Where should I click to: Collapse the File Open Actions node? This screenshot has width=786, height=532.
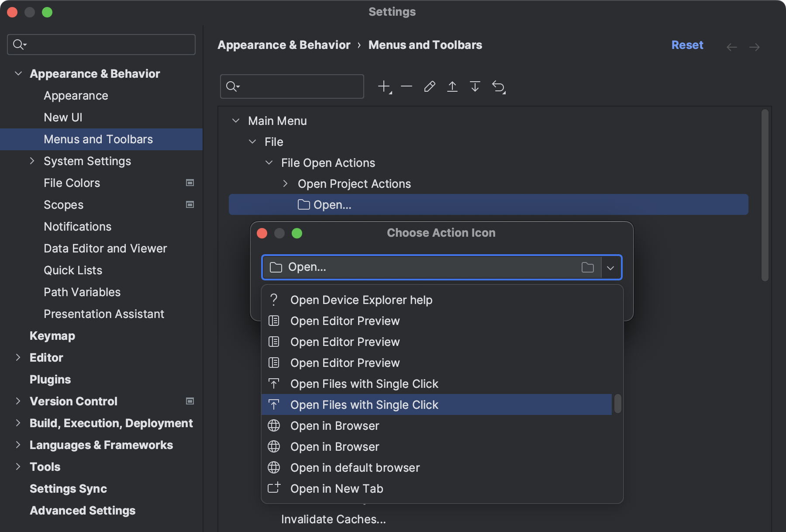(269, 162)
